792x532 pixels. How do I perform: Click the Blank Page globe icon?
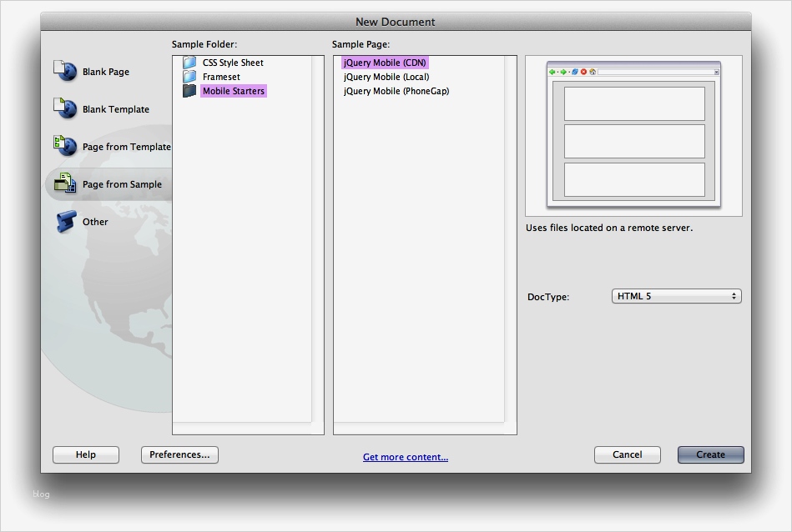tap(65, 71)
